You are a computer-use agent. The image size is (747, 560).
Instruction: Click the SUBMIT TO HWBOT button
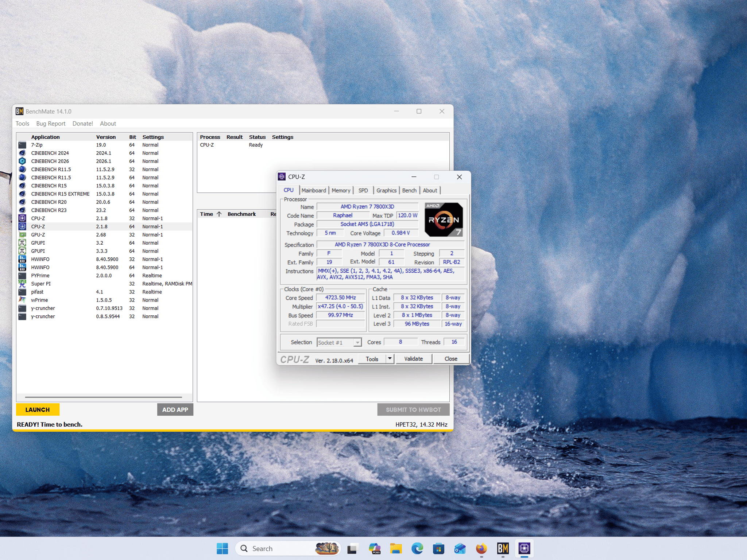[x=413, y=409]
